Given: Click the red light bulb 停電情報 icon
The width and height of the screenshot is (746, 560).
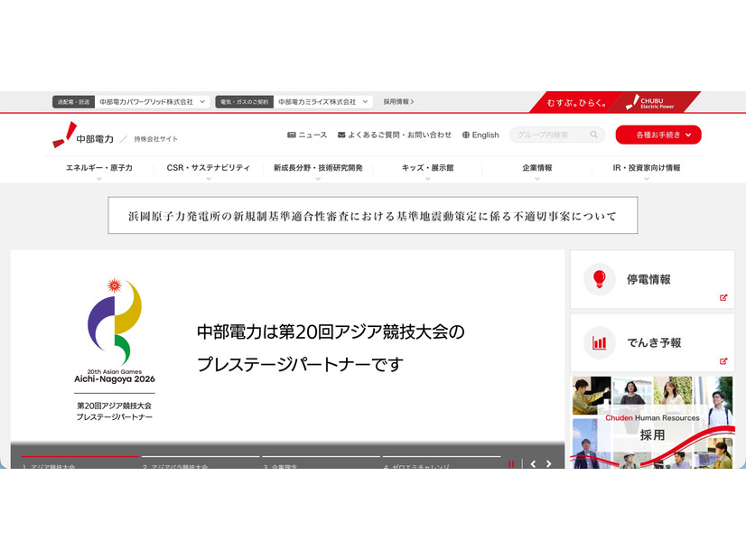Looking at the screenshot, I should (600, 279).
